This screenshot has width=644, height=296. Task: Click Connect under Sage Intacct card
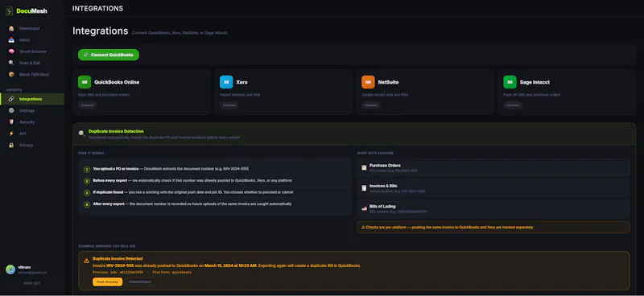[513, 105]
